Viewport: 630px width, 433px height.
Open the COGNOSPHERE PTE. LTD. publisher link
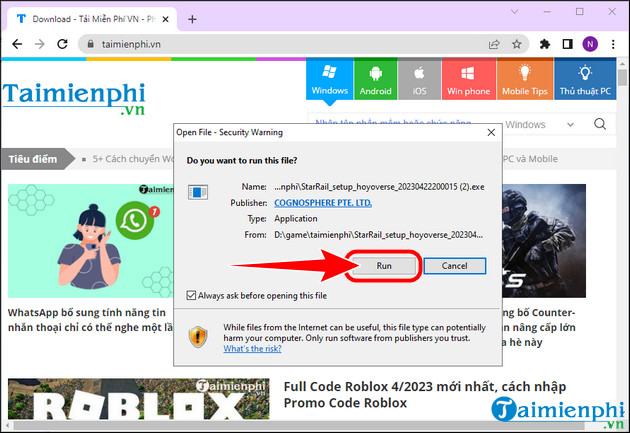tap(323, 203)
